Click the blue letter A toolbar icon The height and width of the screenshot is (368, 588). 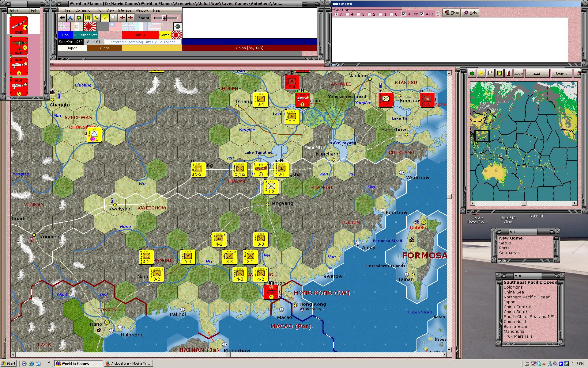click(70, 18)
